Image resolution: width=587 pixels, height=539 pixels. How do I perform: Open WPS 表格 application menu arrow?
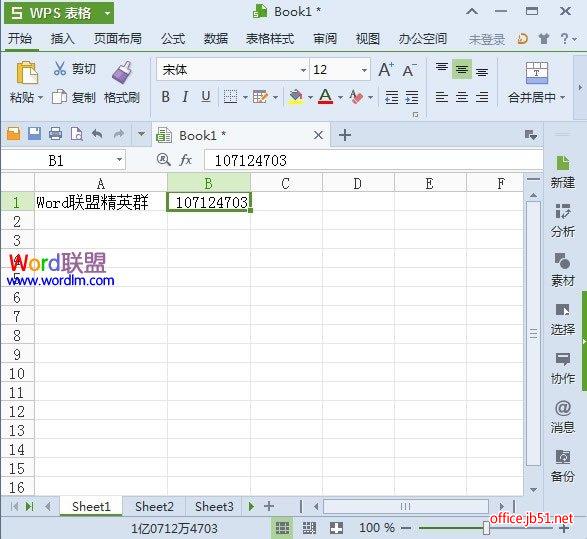(107, 13)
